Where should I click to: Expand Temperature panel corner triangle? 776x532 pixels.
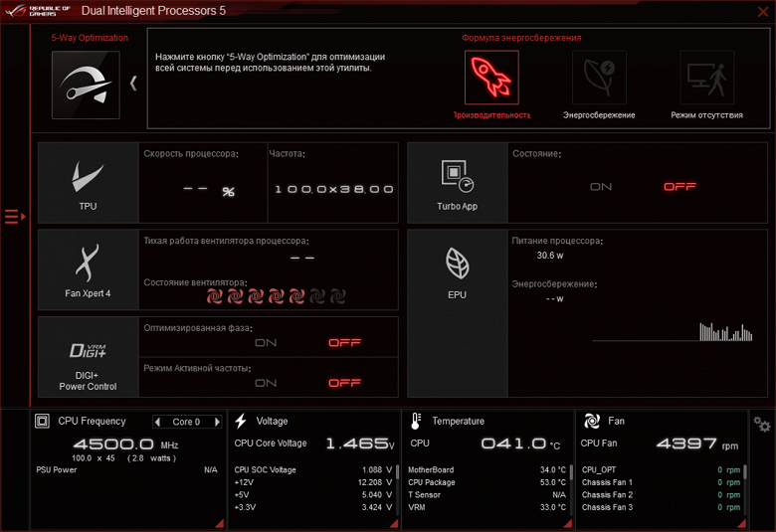(568, 523)
